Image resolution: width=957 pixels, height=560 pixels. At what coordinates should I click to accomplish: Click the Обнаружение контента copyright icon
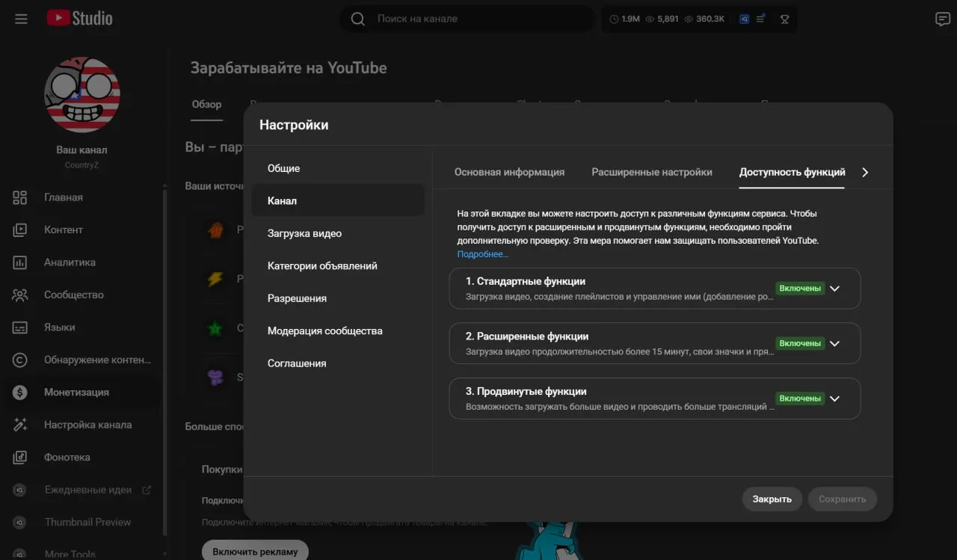(x=20, y=360)
